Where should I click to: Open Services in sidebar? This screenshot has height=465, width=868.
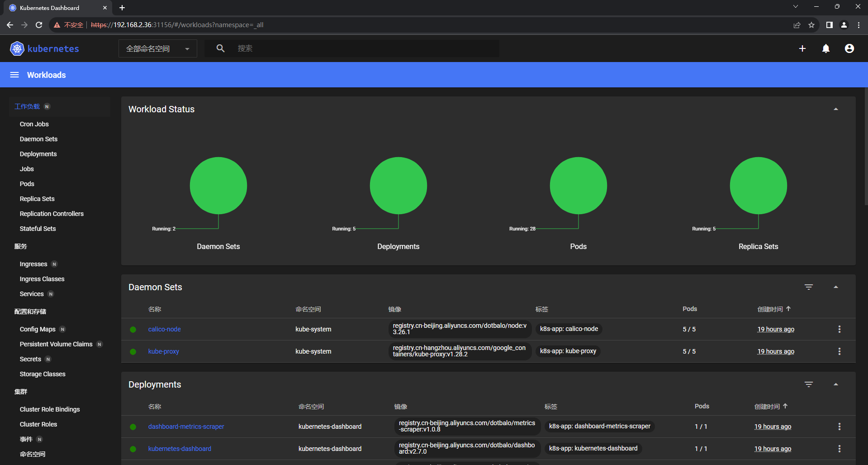(x=32, y=294)
